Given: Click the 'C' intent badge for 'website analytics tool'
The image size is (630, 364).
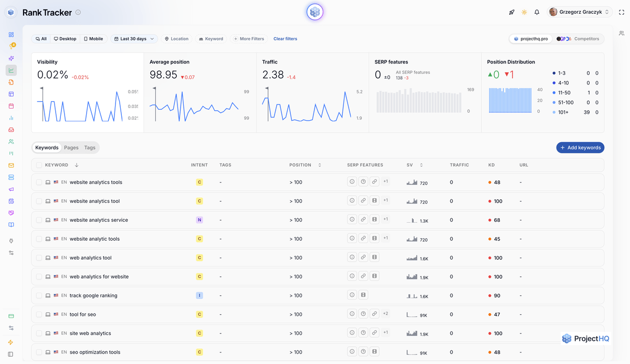Looking at the screenshot, I should [x=199, y=201].
